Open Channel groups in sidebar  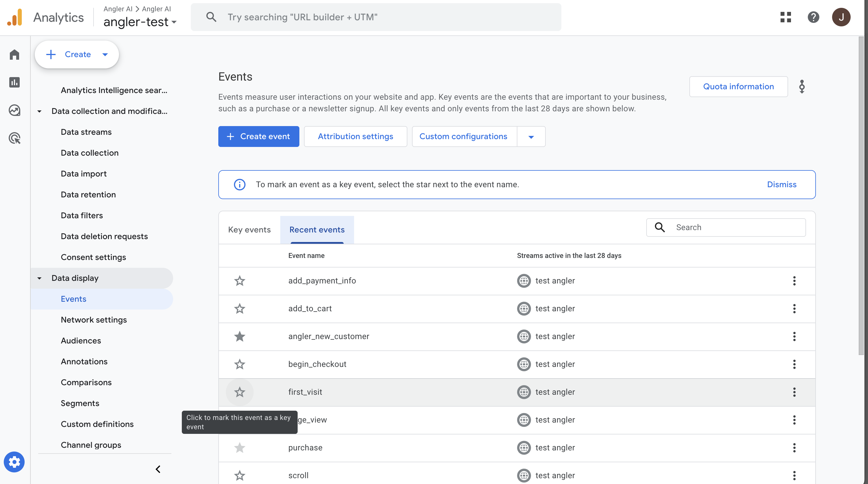point(91,445)
